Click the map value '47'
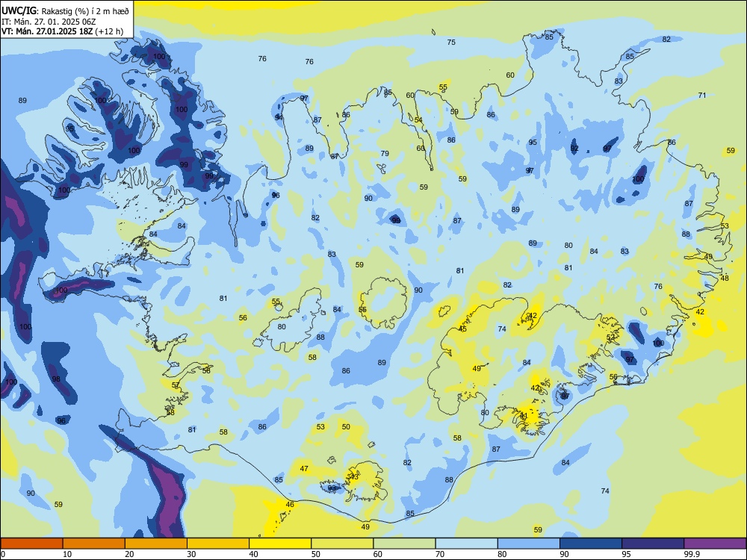 pos(304,469)
